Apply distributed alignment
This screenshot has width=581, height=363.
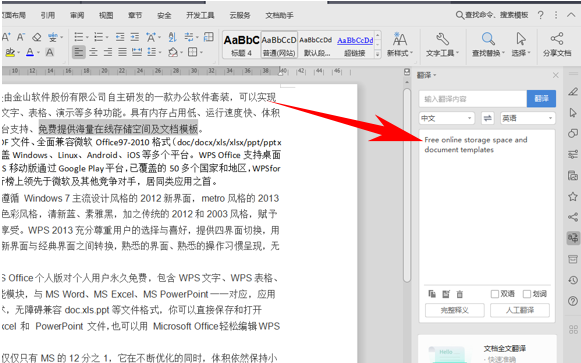(137, 52)
